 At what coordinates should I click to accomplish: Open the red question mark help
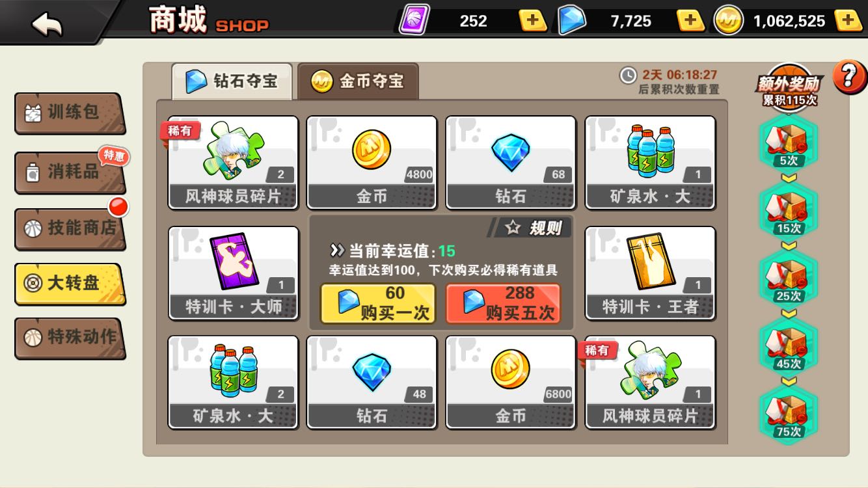click(x=850, y=78)
